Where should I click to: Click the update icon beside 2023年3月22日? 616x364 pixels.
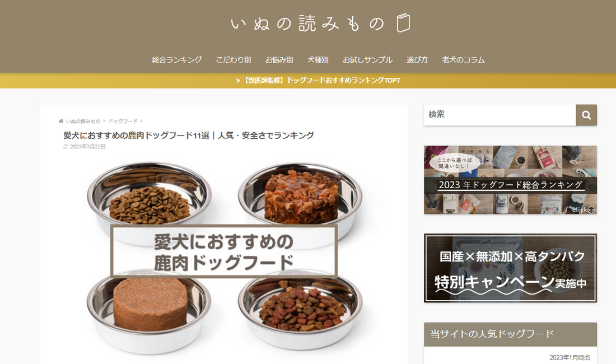[66, 147]
